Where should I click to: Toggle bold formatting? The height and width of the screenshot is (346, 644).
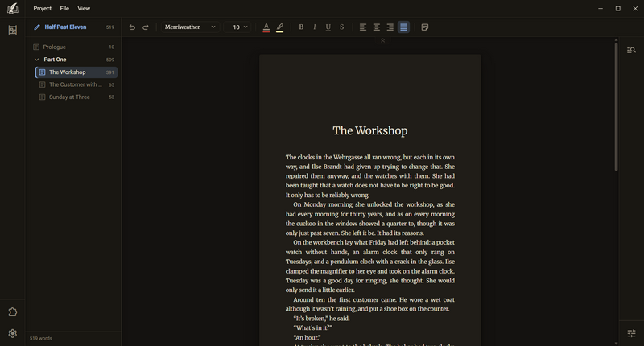click(301, 27)
